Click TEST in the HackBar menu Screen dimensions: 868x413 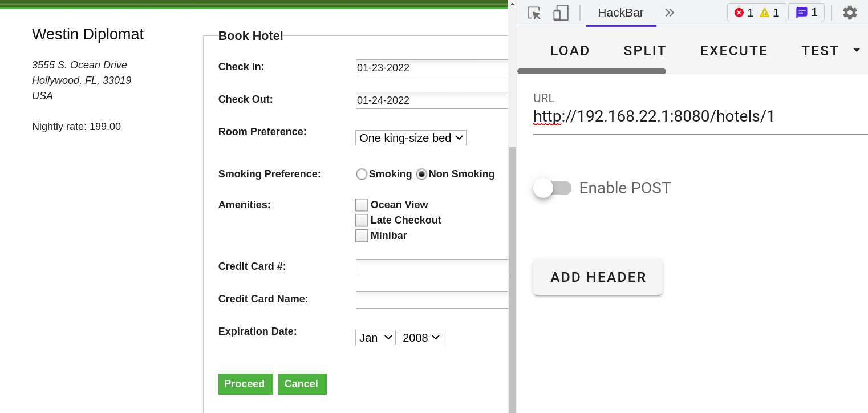point(820,51)
